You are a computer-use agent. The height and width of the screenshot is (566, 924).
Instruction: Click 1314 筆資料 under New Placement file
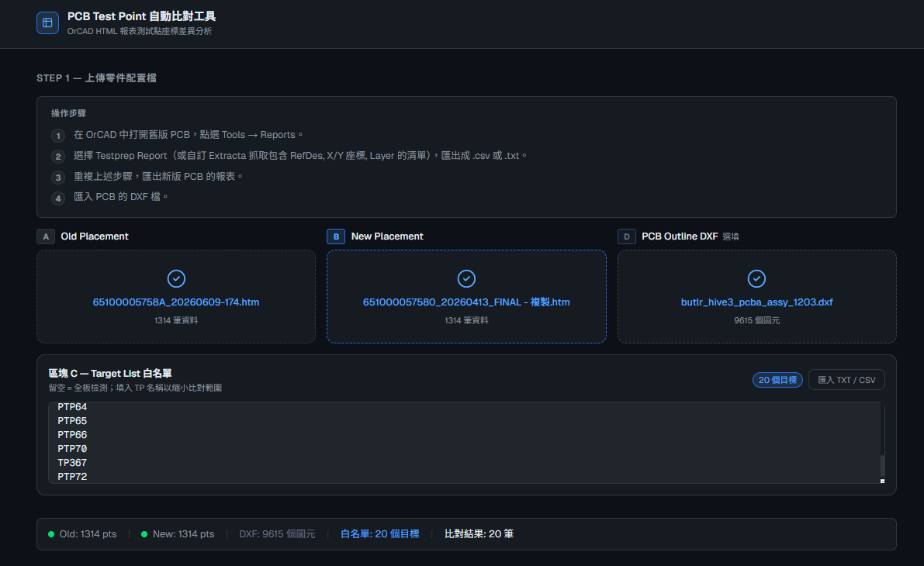pos(467,320)
